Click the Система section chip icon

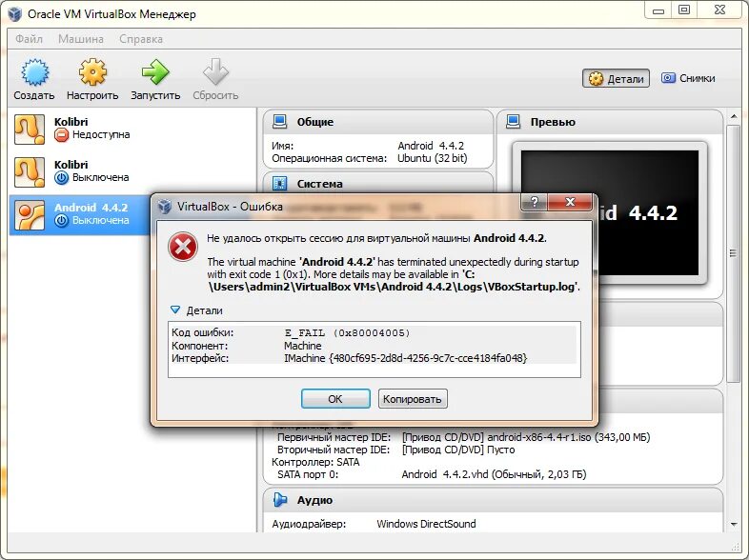pyautogui.click(x=279, y=183)
